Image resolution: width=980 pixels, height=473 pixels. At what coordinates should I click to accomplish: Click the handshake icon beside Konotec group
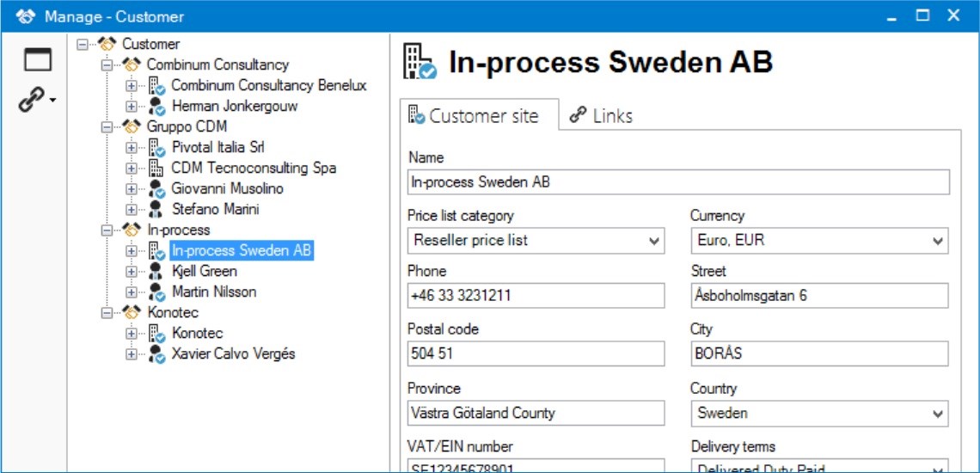tap(131, 312)
